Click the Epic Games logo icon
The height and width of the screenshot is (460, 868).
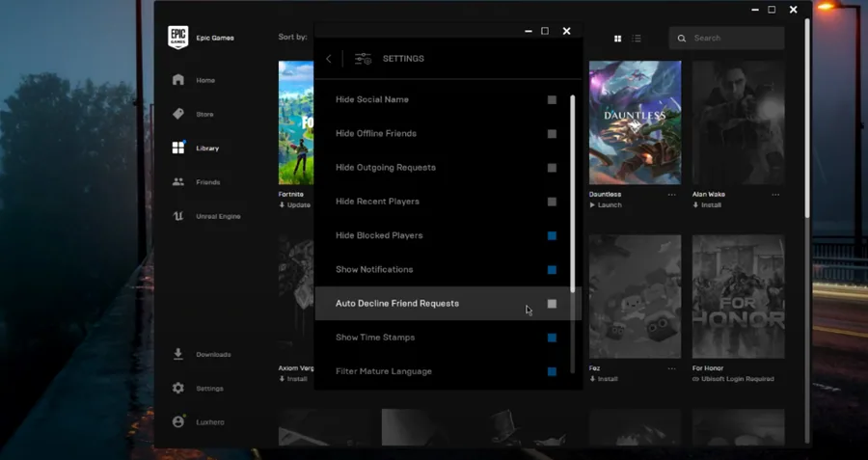pyautogui.click(x=177, y=38)
